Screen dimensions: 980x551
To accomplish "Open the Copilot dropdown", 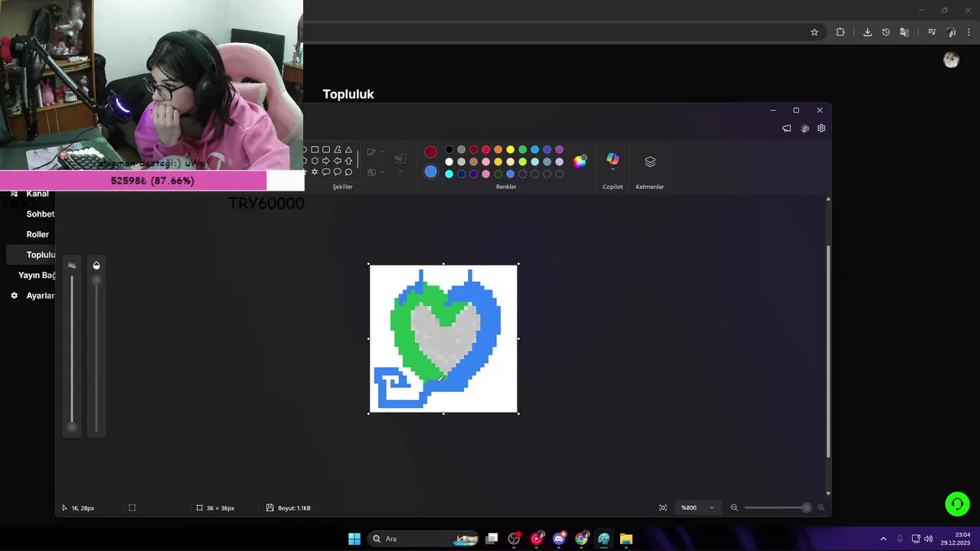I will tap(612, 168).
